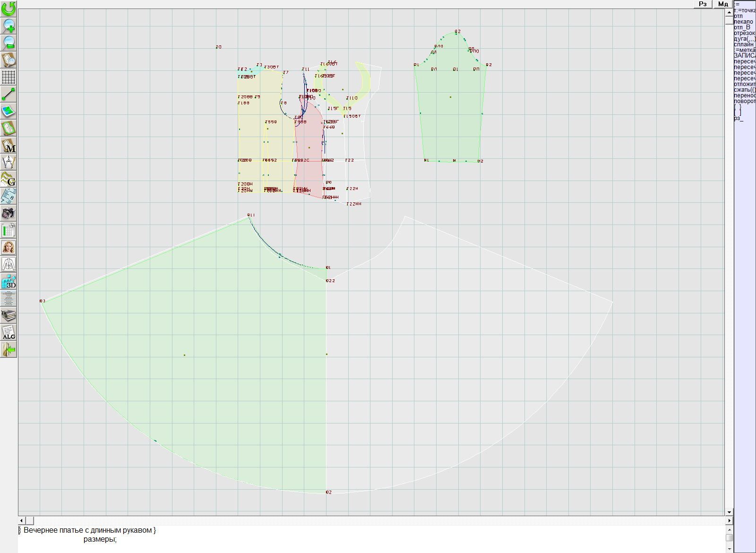This screenshot has height=553, width=756.
Task: Switch to 3D view icon
Action: click(9, 281)
